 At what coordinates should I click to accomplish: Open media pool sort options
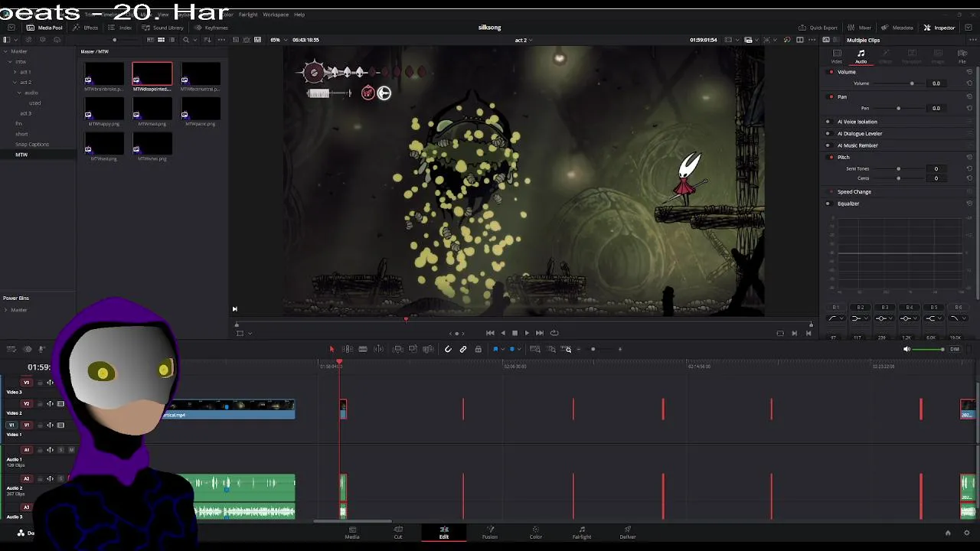tap(207, 40)
